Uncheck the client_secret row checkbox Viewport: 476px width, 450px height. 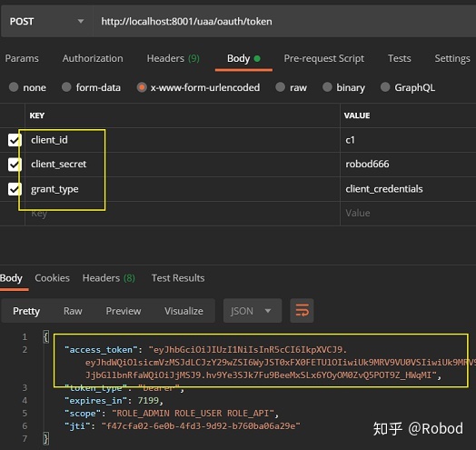click(15, 165)
